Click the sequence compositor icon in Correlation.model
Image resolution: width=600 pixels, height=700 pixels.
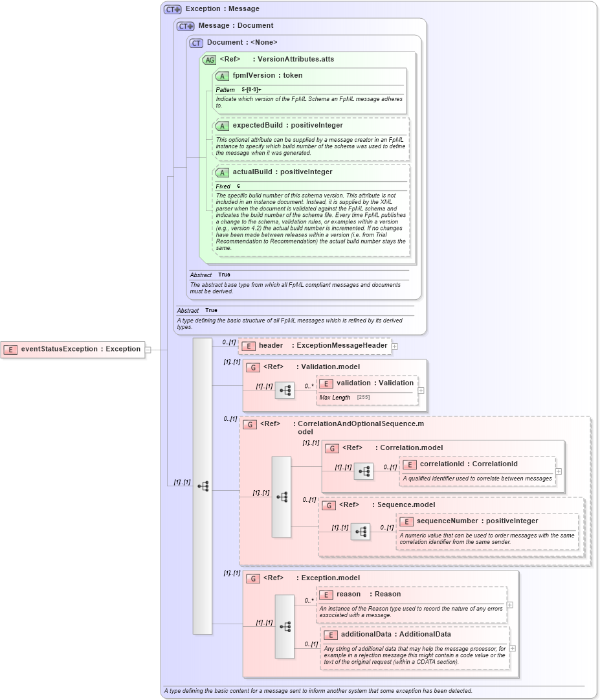(x=364, y=471)
